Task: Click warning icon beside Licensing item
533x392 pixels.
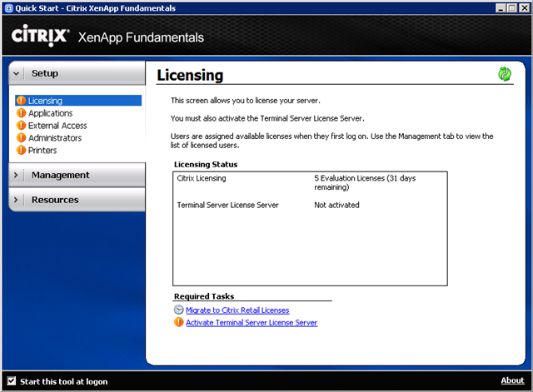Action: [21, 101]
